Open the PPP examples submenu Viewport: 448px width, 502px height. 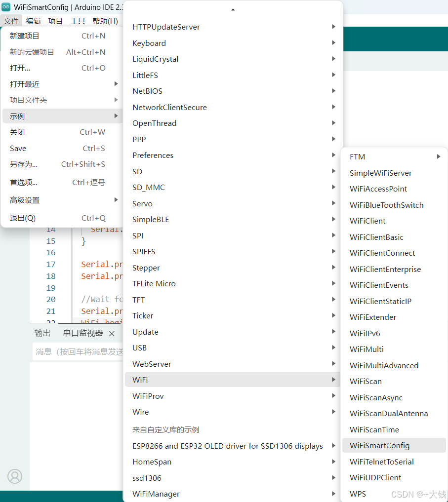click(233, 139)
